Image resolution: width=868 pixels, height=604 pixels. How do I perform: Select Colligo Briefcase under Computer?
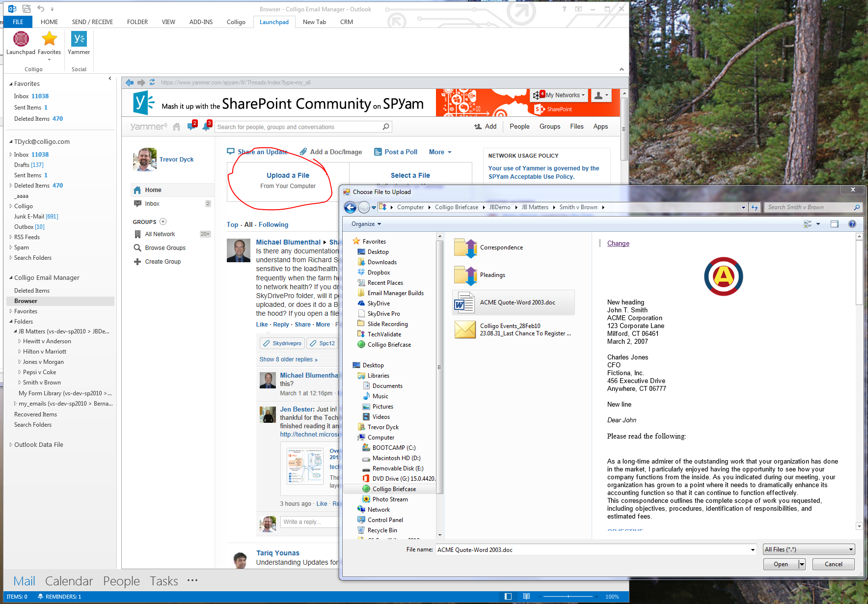coord(394,489)
